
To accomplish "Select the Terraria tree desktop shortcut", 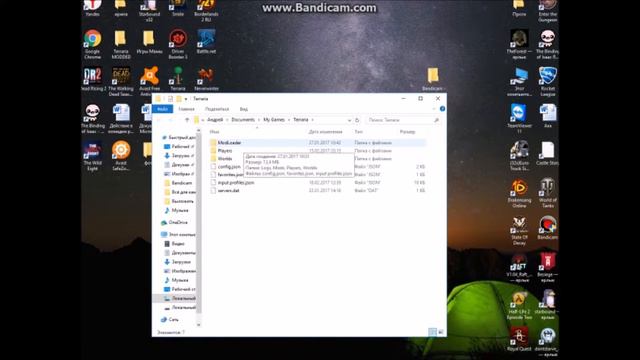I will click(x=178, y=79).
